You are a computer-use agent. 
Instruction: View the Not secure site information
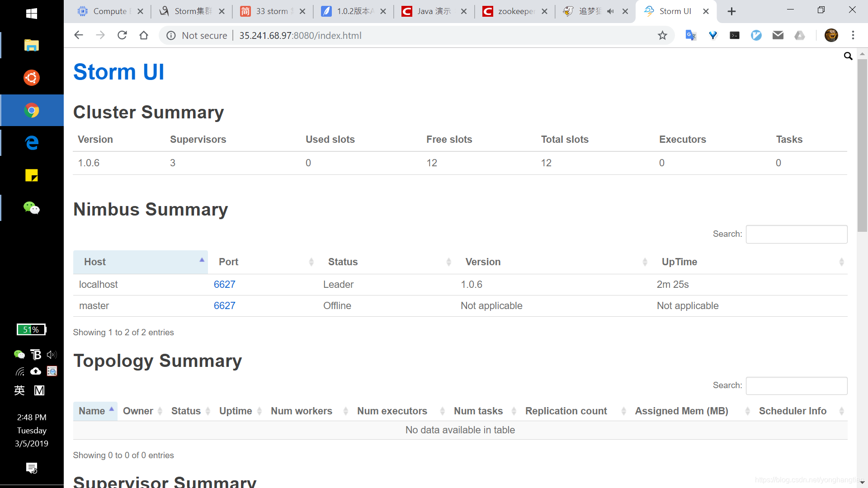click(x=197, y=36)
